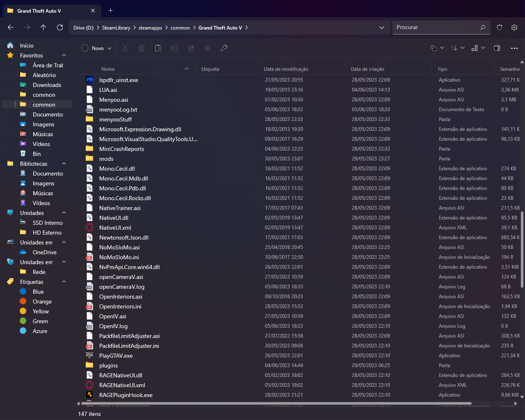Sort files by Nome column header
Viewport: 525px width, 420px height.
click(x=108, y=69)
